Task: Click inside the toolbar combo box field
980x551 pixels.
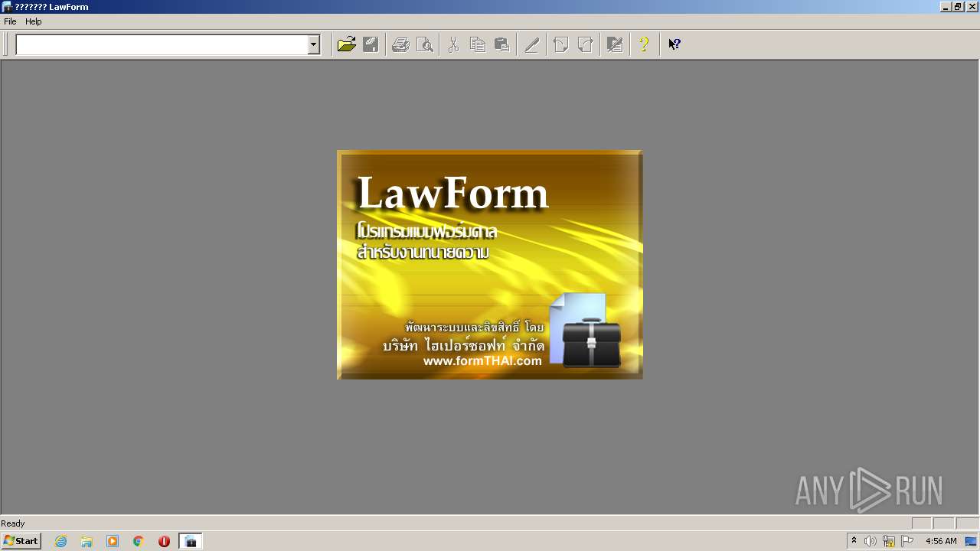Action: click(x=162, y=45)
